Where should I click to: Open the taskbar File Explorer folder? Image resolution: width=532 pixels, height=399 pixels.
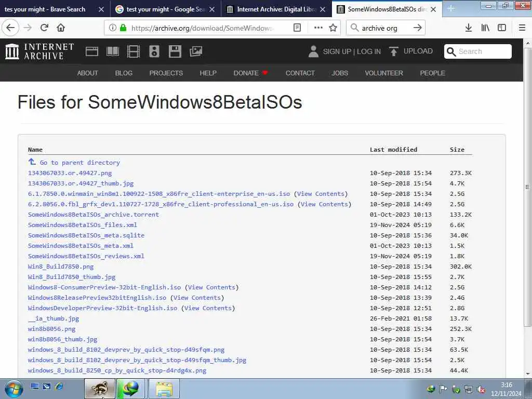164,389
